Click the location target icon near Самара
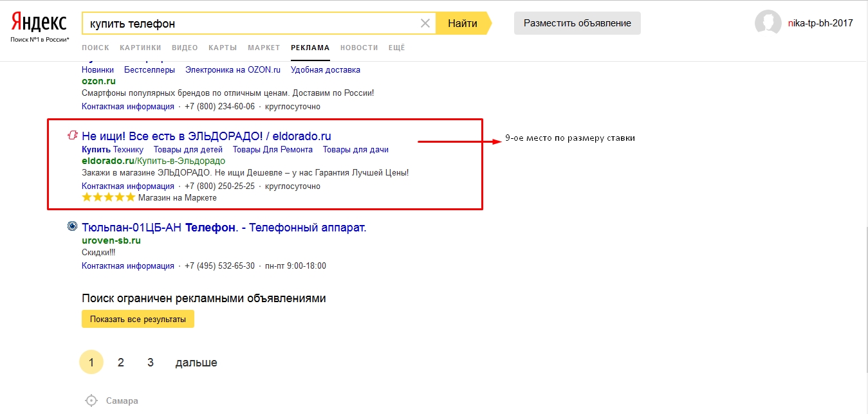This screenshot has width=868, height=414. click(92, 401)
